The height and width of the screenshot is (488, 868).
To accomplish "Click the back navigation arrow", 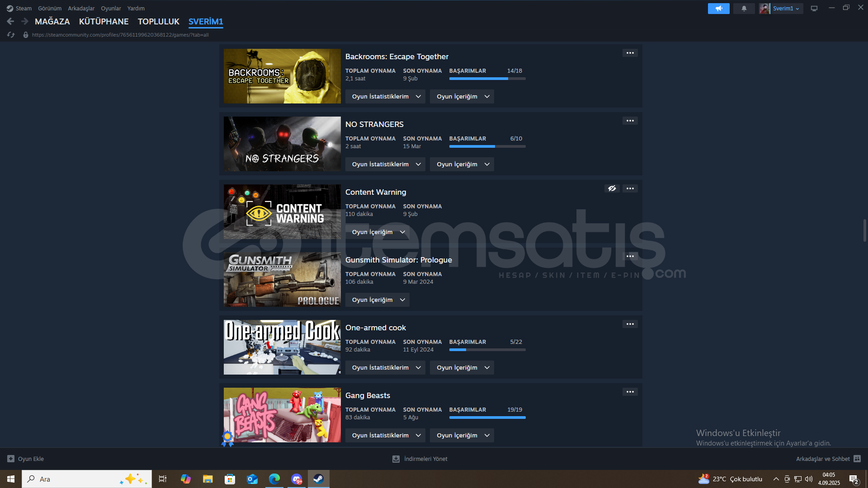I will [x=10, y=21].
